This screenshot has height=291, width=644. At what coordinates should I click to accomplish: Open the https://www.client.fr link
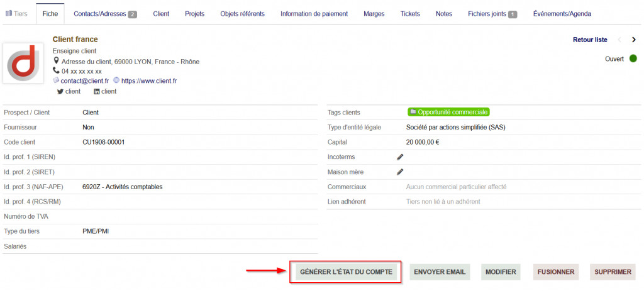[x=149, y=81]
